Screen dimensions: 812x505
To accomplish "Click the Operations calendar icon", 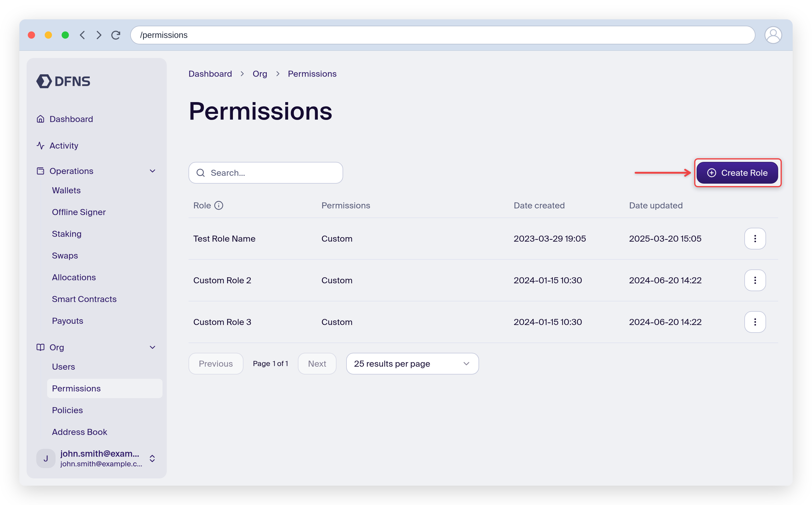I will pos(40,171).
